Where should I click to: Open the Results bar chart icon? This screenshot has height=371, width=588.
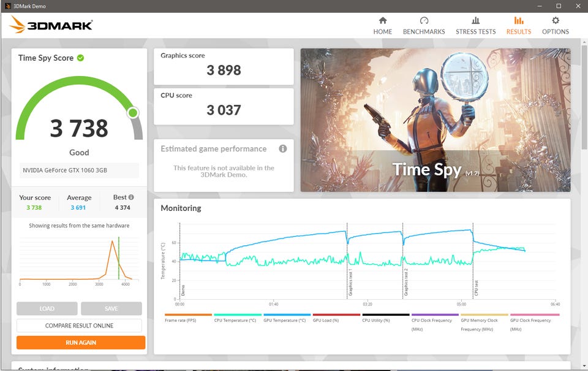519,20
